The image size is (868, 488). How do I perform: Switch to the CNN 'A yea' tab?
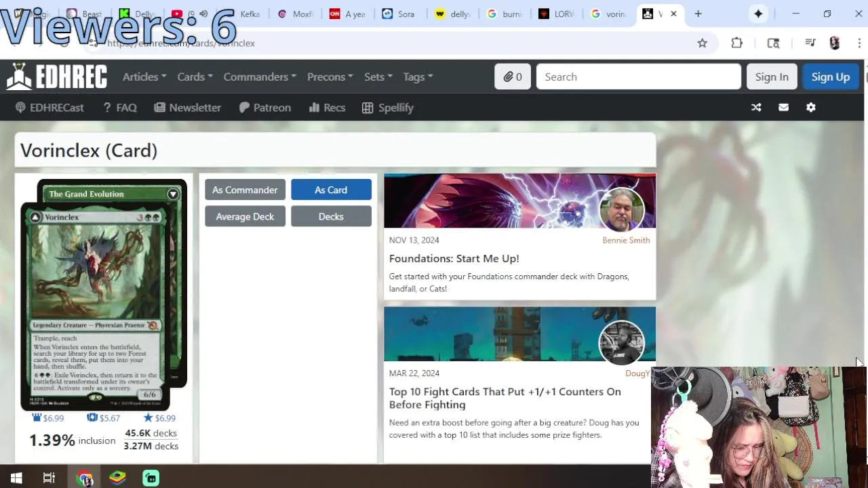coord(347,14)
